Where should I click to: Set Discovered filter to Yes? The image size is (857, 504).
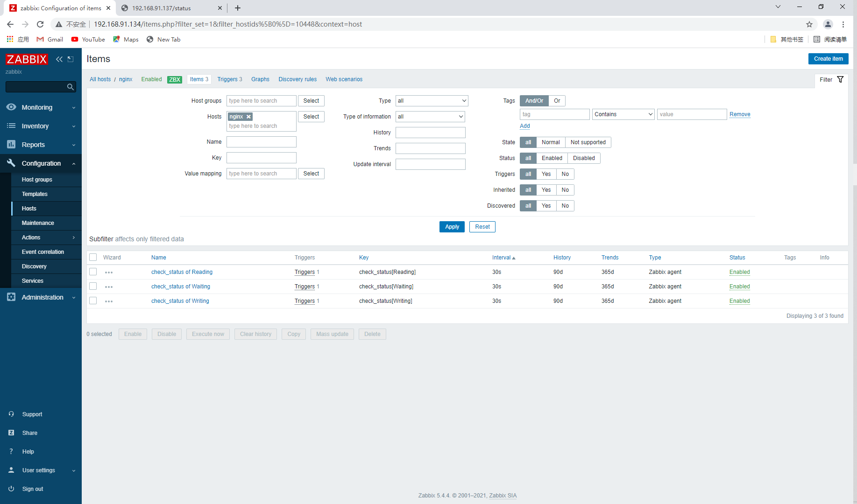pos(546,206)
